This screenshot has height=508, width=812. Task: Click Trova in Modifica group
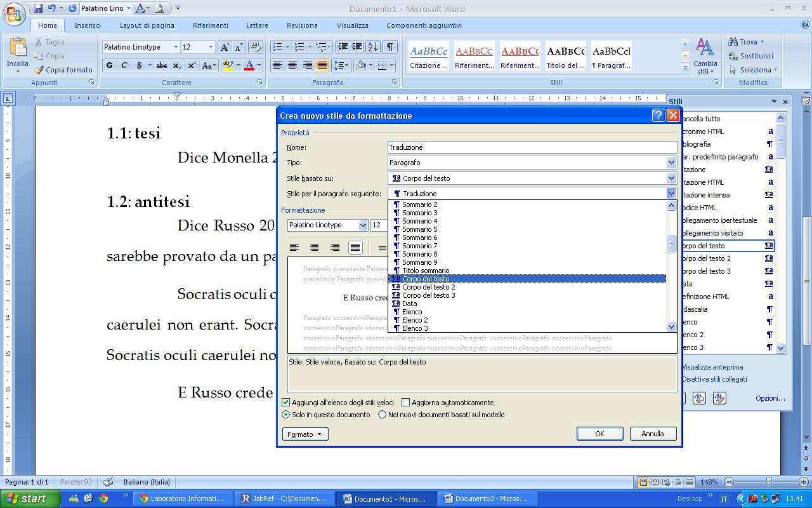point(748,42)
